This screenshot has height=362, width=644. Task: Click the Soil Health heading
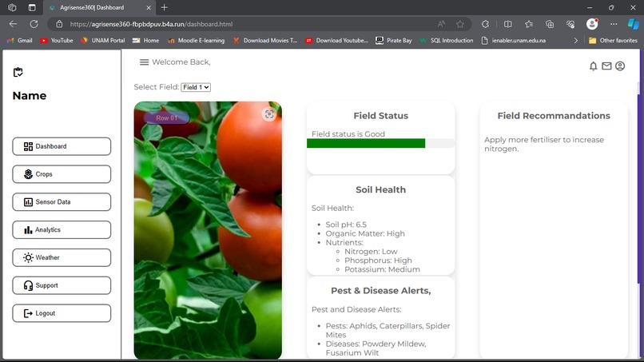click(381, 190)
